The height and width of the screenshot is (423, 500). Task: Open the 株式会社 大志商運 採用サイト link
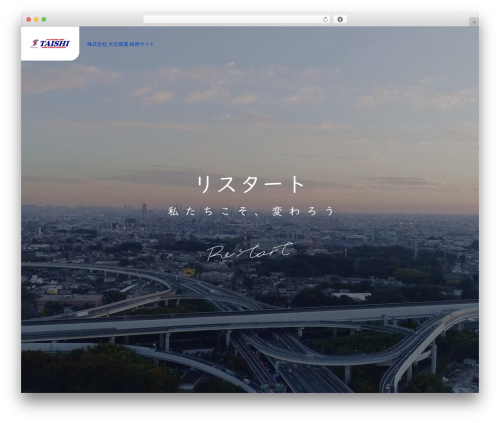click(121, 44)
